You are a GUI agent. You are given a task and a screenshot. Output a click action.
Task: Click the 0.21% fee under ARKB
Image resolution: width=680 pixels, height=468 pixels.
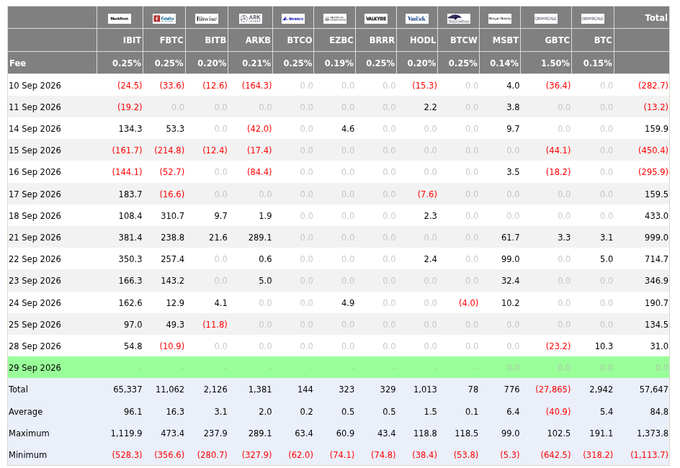pyautogui.click(x=256, y=63)
